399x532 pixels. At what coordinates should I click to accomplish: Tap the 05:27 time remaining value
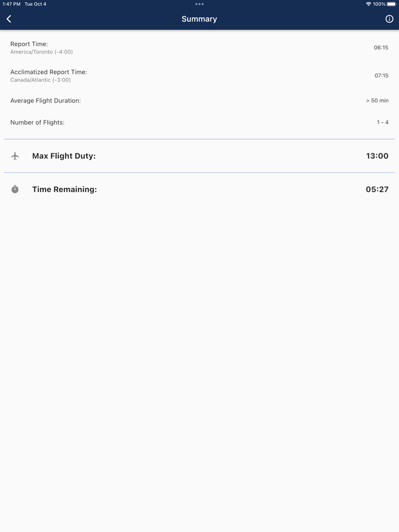pyautogui.click(x=377, y=189)
